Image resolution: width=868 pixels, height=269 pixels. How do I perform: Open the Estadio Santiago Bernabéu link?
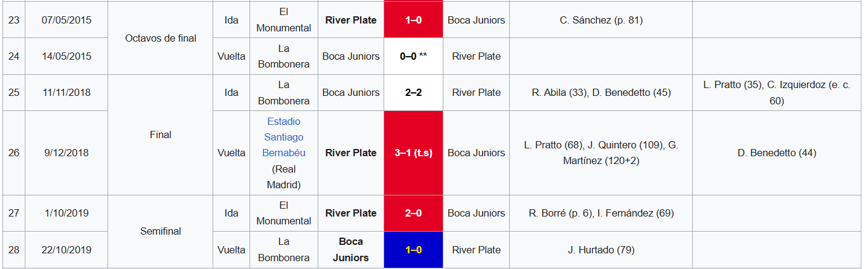[x=284, y=138]
